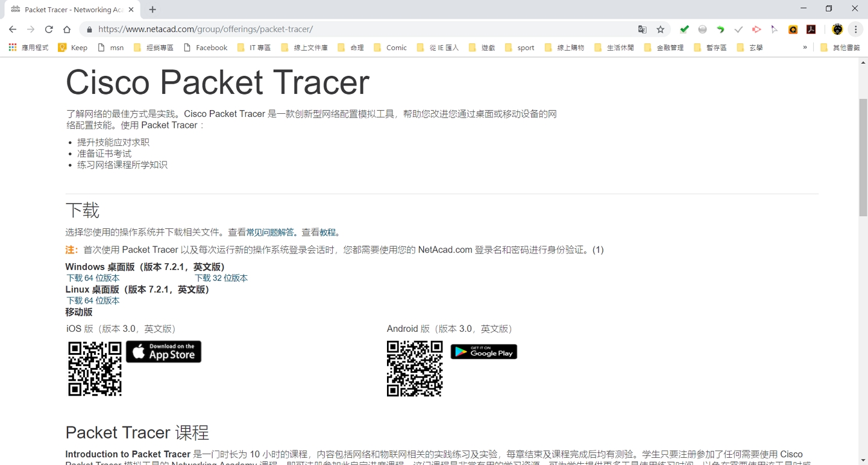Open the browser home page
868x465 pixels.
point(67,29)
